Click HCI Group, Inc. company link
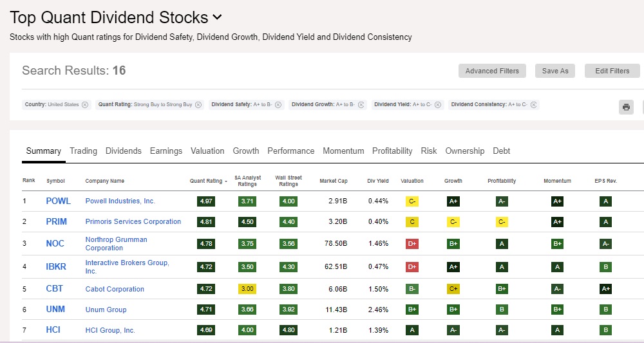The image size is (644, 343). pos(110,330)
